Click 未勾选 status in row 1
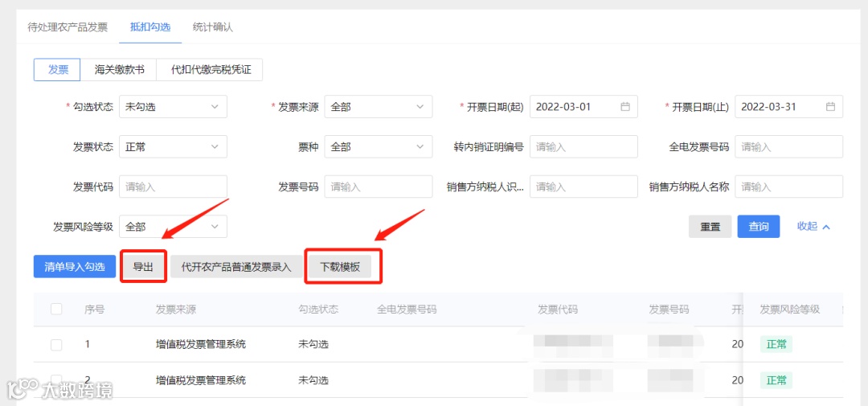868x406 pixels. click(x=313, y=345)
